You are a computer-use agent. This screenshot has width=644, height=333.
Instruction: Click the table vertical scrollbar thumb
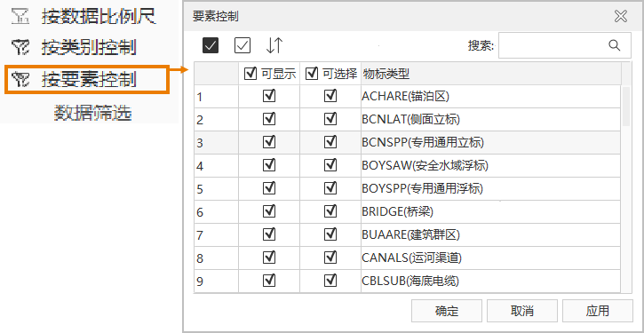point(626,106)
